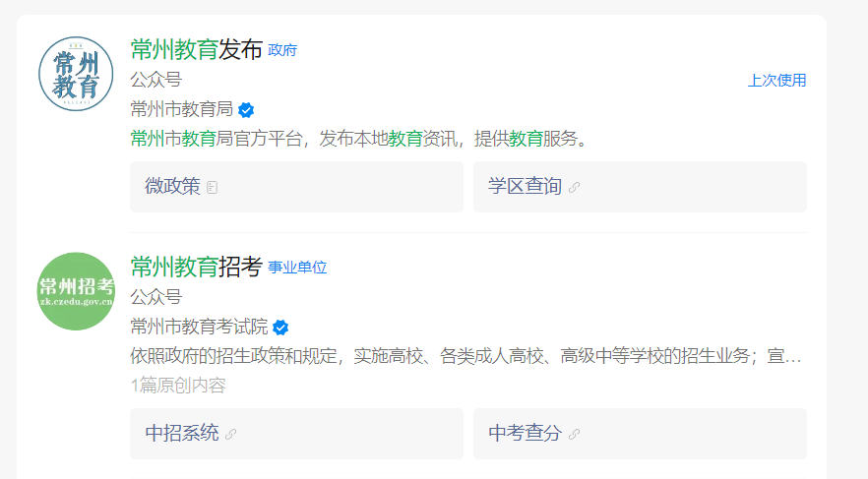
Task: Open the 微政策 menu button
Action: click(x=297, y=187)
